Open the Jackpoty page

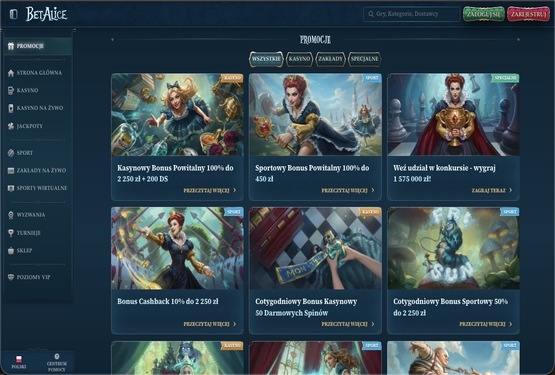click(30, 126)
